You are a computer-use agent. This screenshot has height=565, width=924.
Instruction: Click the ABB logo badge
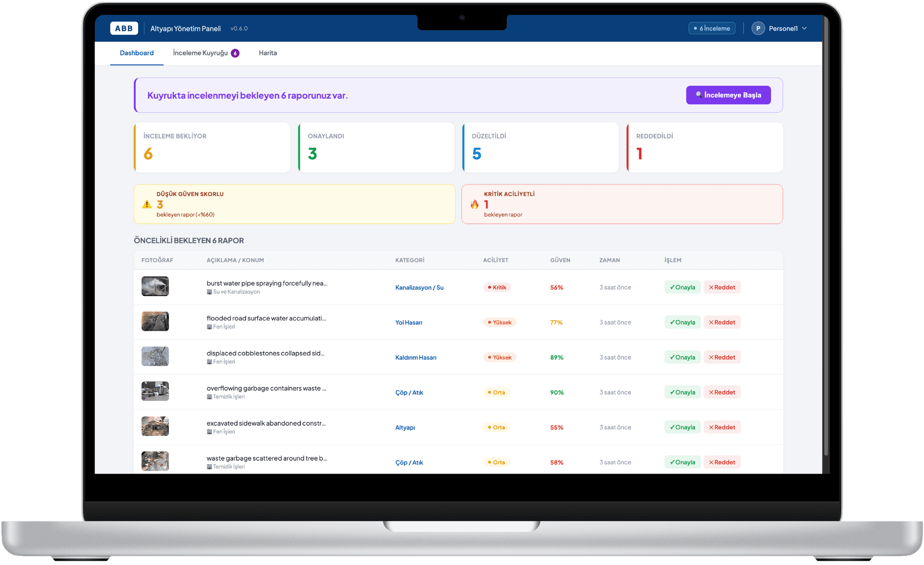point(124,28)
